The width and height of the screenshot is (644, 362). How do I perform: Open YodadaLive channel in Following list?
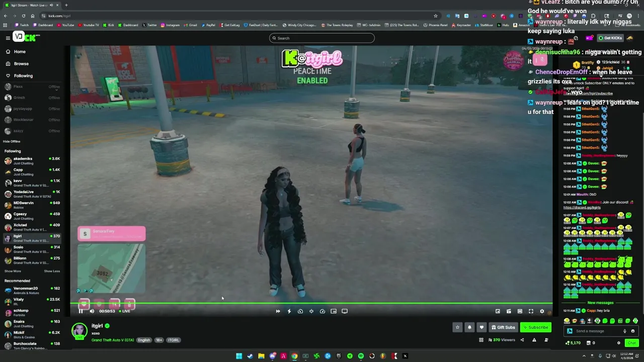(x=31, y=194)
